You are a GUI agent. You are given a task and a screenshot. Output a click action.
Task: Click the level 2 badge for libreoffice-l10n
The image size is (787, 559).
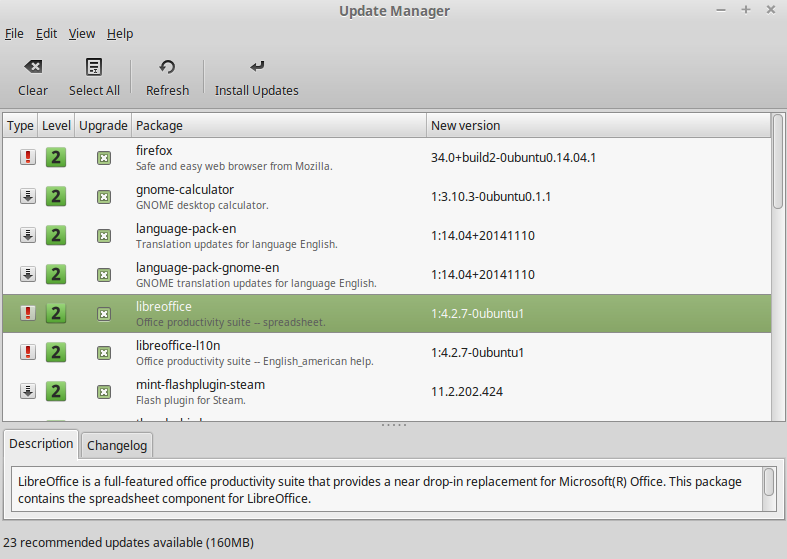(x=56, y=353)
